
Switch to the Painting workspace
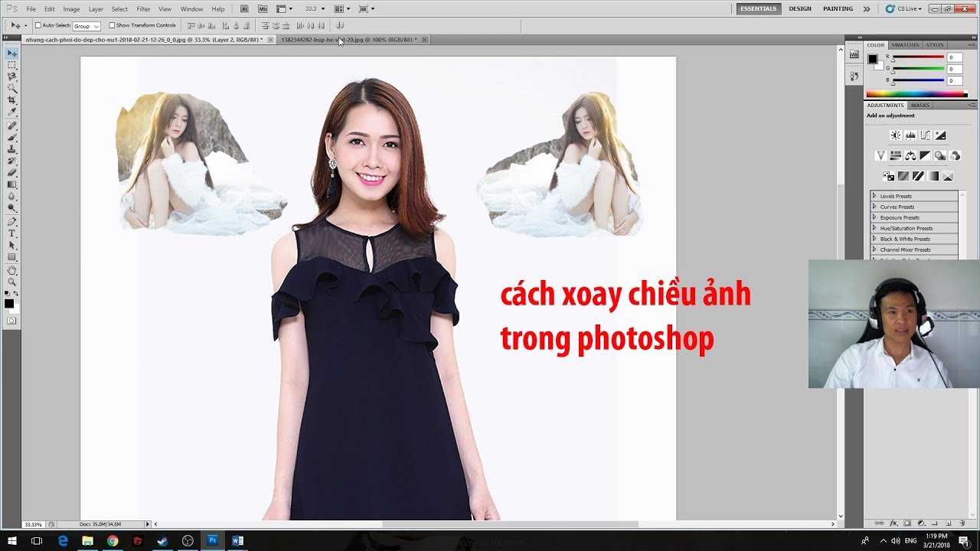[x=838, y=9]
